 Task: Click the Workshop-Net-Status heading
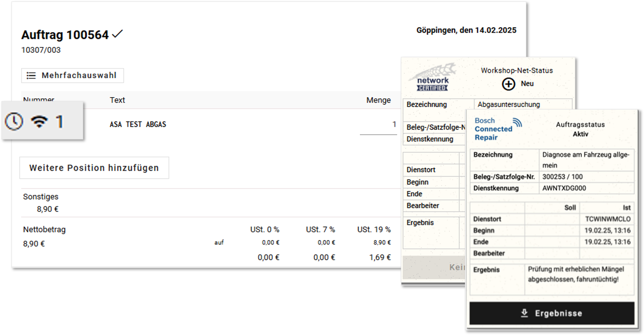point(517,71)
